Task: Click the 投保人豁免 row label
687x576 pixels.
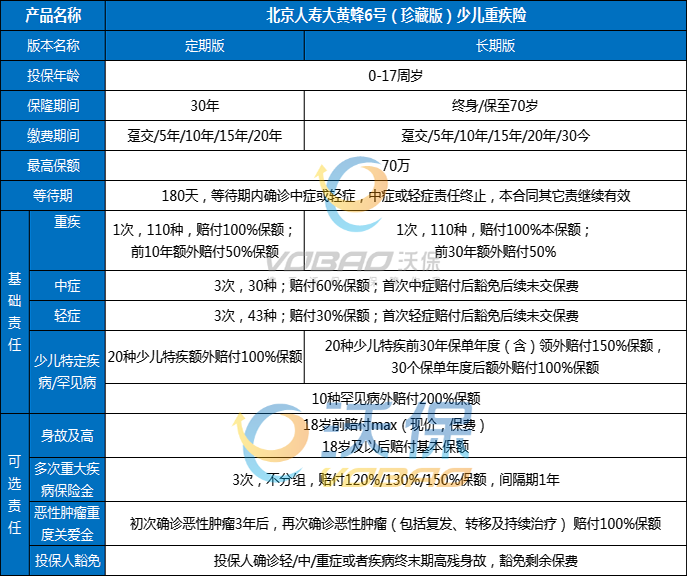Action: tap(67, 561)
